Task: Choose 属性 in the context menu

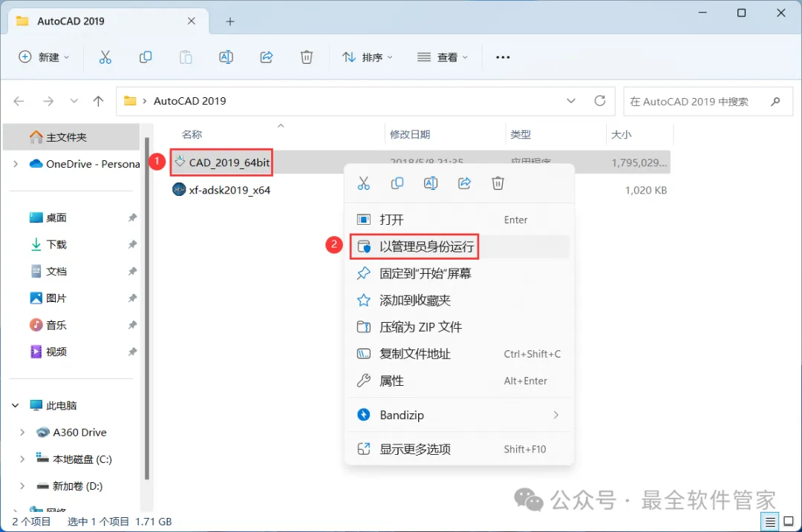Action: pos(460,381)
